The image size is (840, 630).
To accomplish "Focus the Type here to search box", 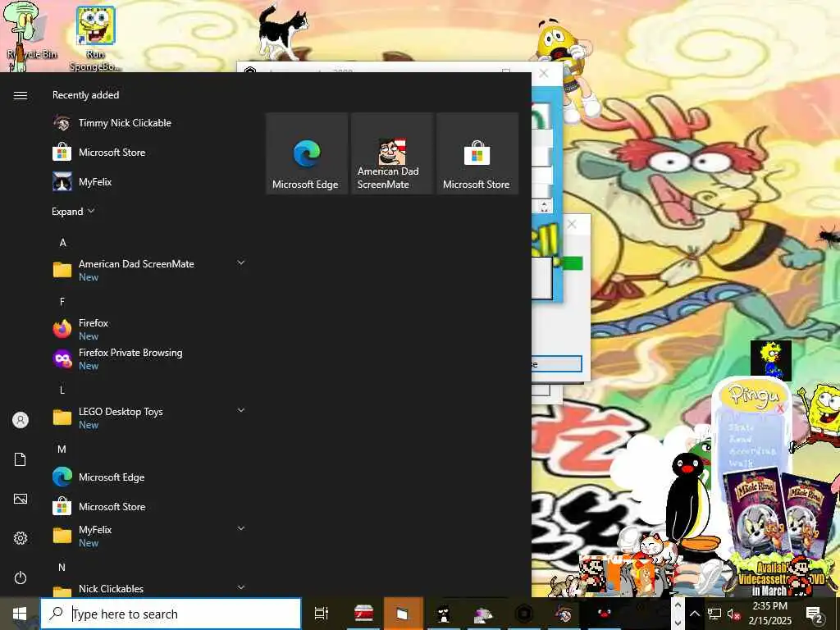I will click(x=171, y=614).
